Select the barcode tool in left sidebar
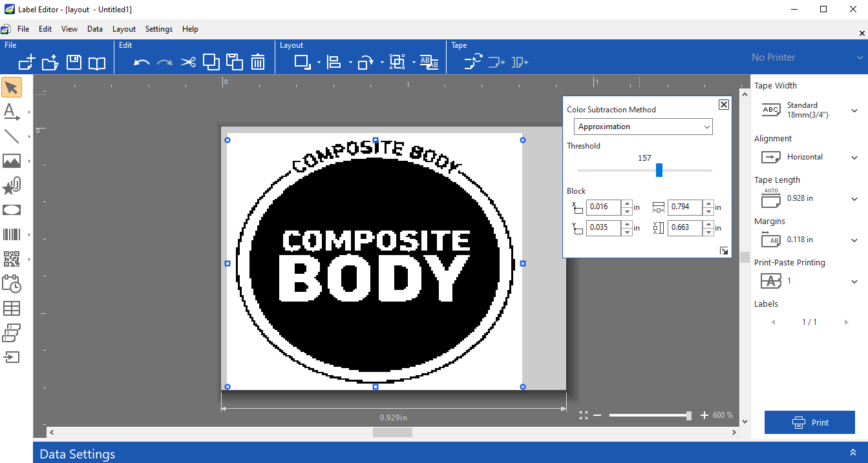 pyautogui.click(x=12, y=234)
